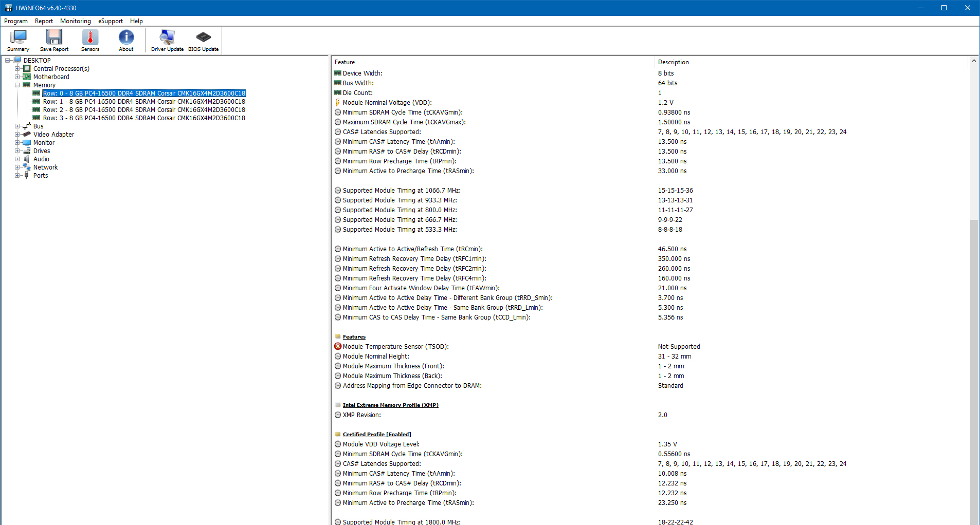Collapse the DESKTOP root node

[8, 60]
